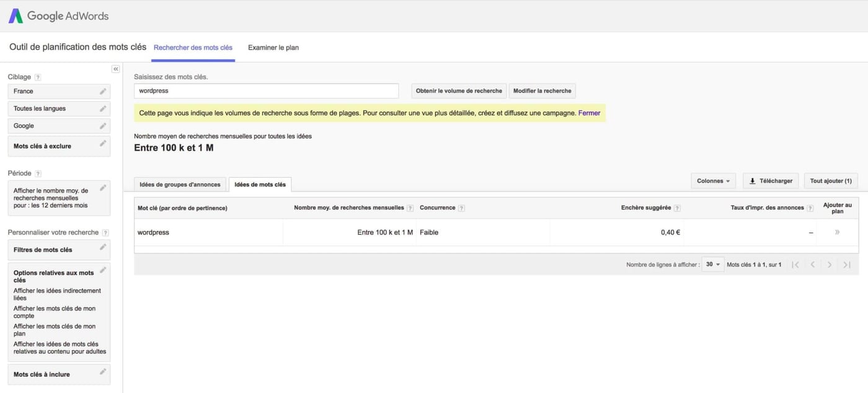Edit 'Mots clés à exclure' with pencil icon

pyautogui.click(x=103, y=144)
